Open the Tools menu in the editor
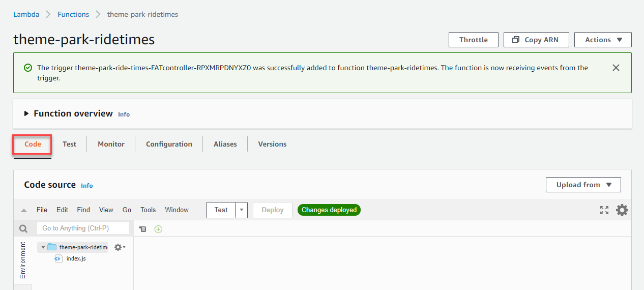Image resolution: width=644 pixels, height=290 pixels. tap(148, 210)
